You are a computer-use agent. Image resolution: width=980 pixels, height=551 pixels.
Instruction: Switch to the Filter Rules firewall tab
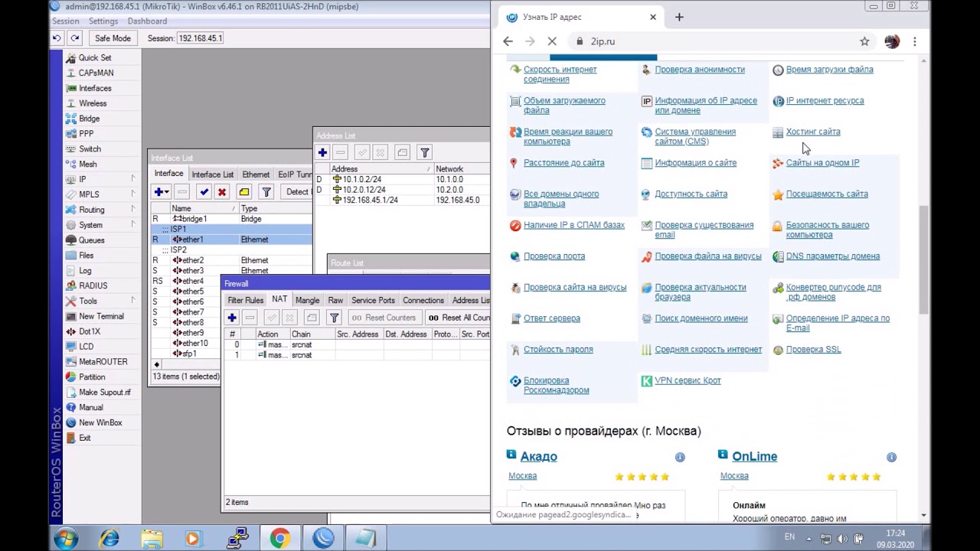[245, 301]
